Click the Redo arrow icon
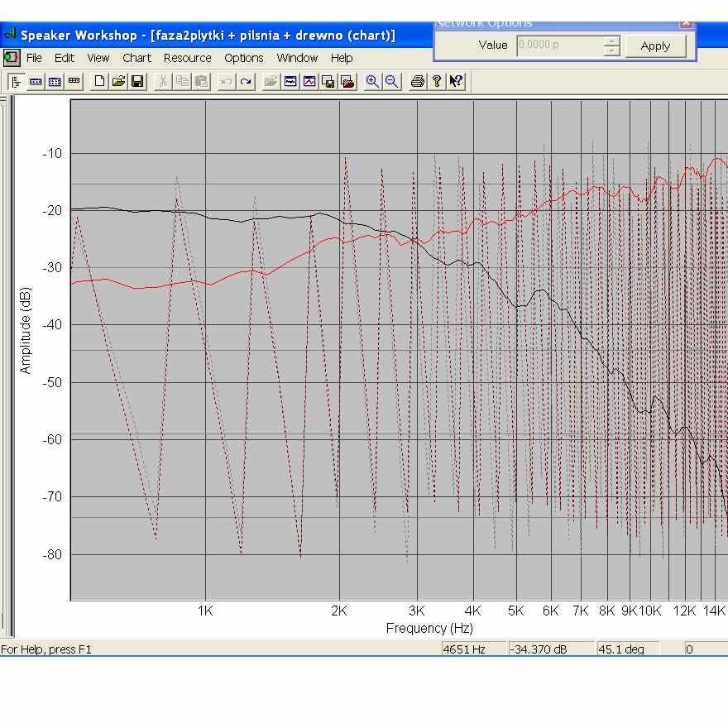 coord(246,82)
